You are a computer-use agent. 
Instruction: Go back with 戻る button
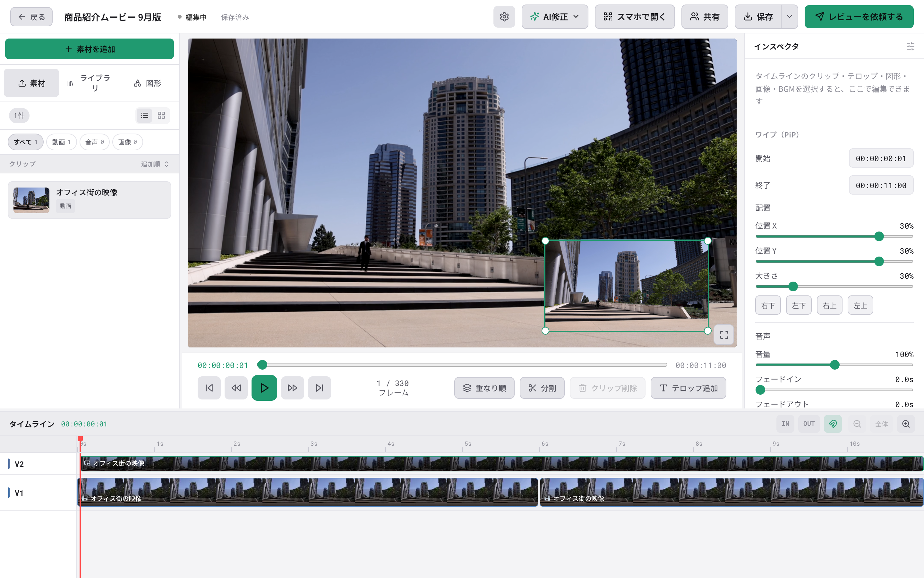(31, 17)
